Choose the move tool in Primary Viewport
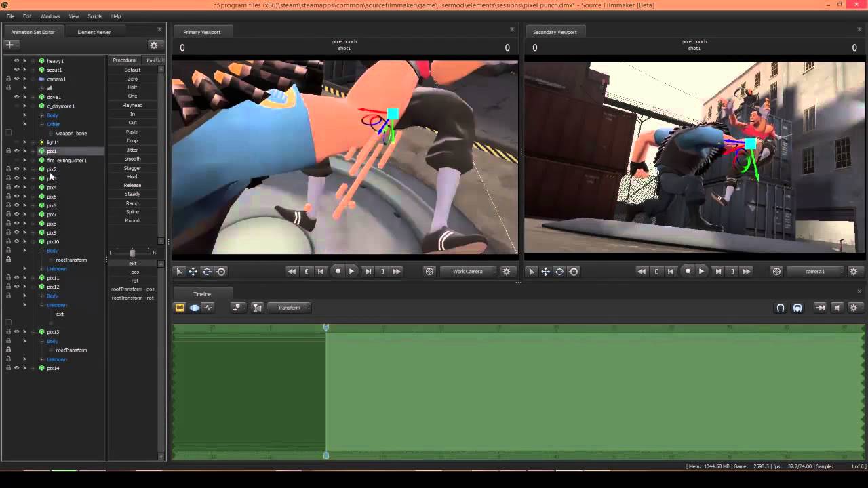Image resolution: width=868 pixels, height=488 pixels. point(193,272)
